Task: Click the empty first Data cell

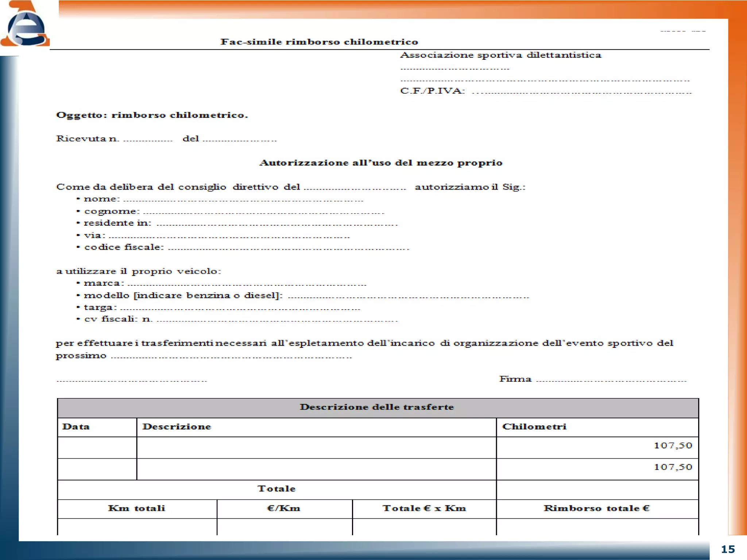Action: (97, 447)
